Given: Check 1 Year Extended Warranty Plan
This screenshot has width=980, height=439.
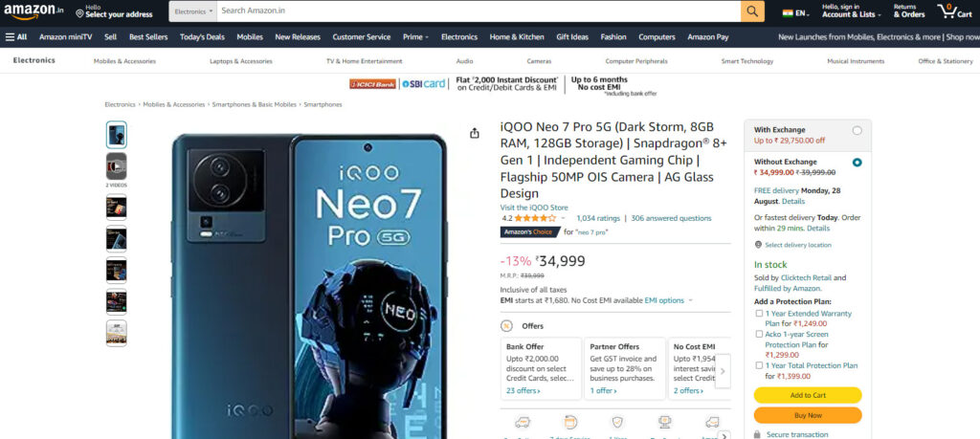Looking at the screenshot, I should (x=759, y=314).
